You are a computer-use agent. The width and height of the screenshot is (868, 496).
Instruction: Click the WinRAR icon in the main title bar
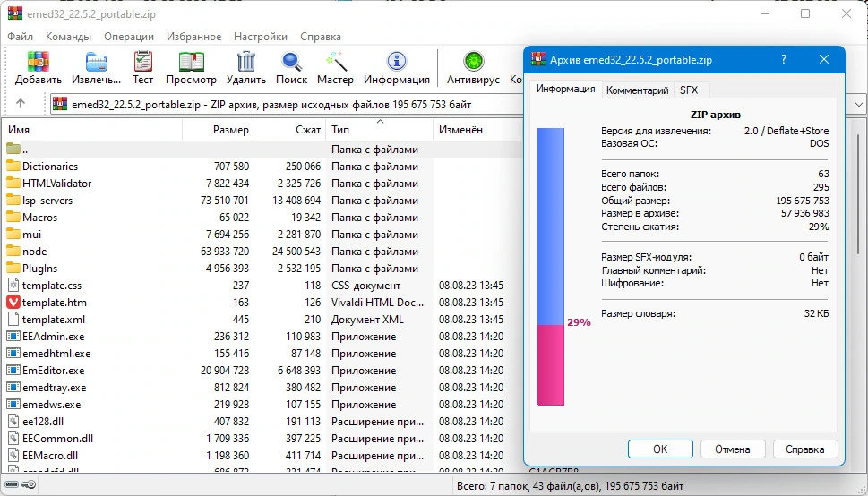point(15,13)
